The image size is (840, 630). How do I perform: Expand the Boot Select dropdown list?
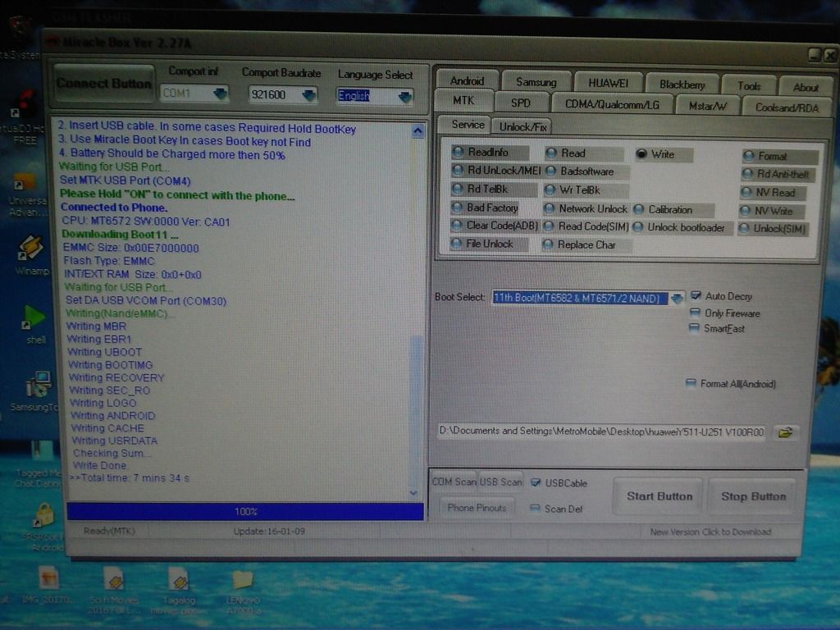coord(677,299)
